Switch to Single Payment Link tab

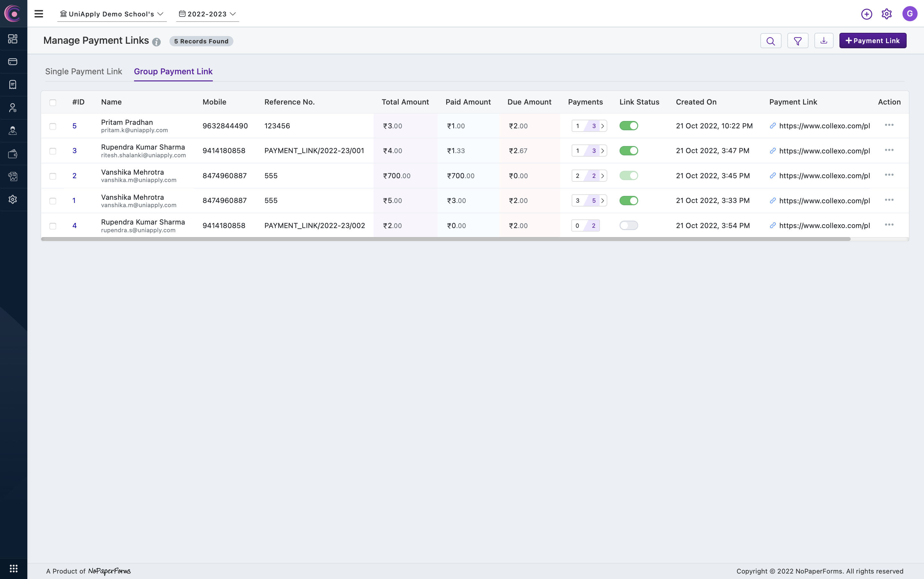84,72
